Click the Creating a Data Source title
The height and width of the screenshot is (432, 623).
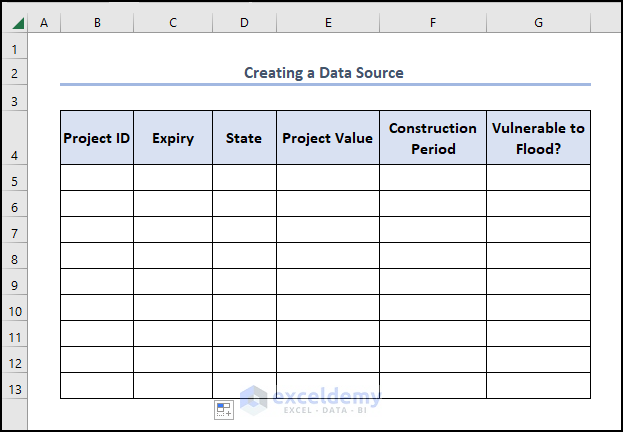(x=324, y=73)
